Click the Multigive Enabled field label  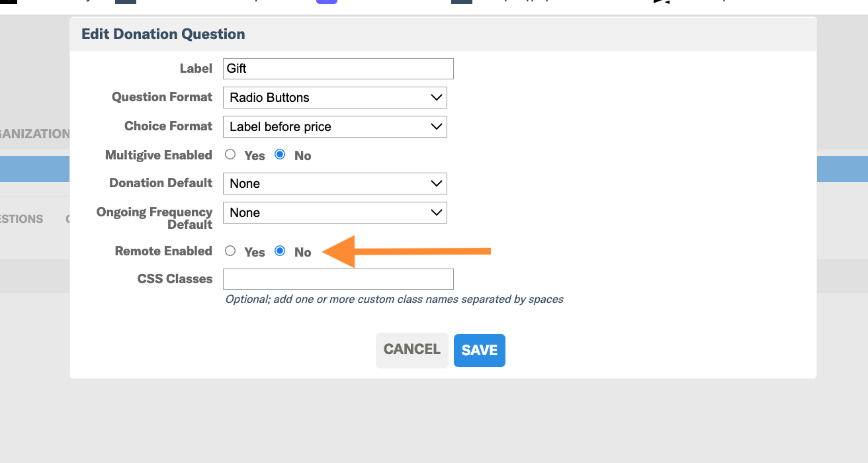click(x=159, y=155)
